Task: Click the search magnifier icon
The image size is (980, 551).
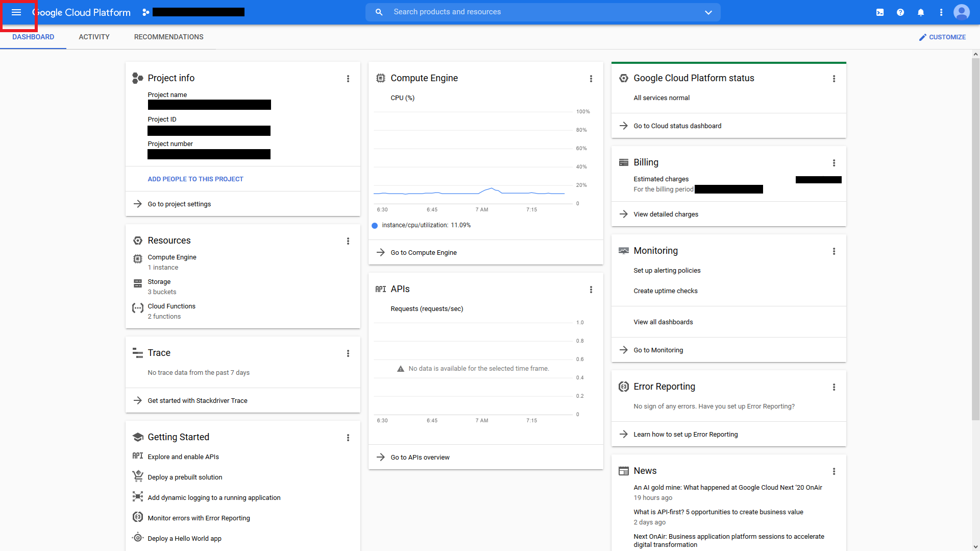Action: pos(379,12)
